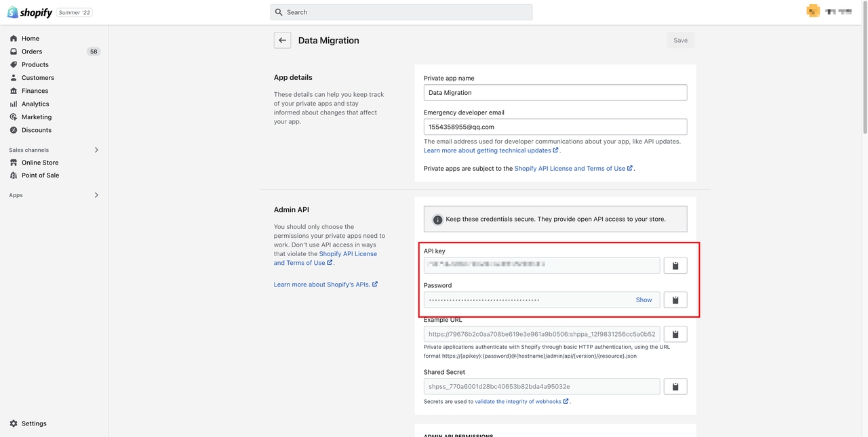This screenshot has width=868, height=437.
Task: Click the search magnifier icon
Action: (x=279, y=12)
